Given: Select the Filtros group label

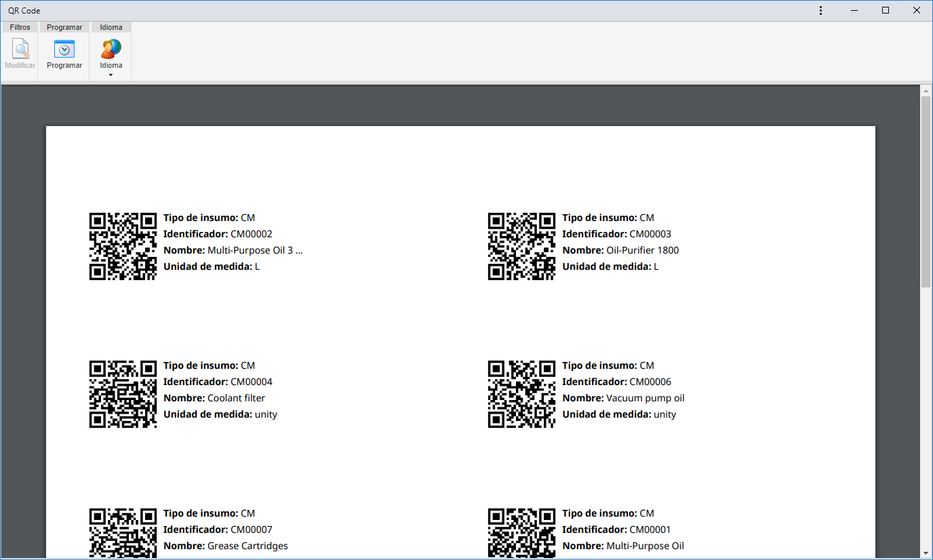Looking at the screenshot, I should [x=20, y=28].
